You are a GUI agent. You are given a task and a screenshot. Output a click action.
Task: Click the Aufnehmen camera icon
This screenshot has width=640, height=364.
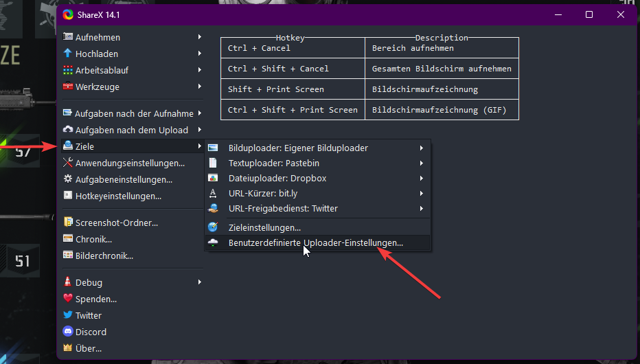point(68,37)
